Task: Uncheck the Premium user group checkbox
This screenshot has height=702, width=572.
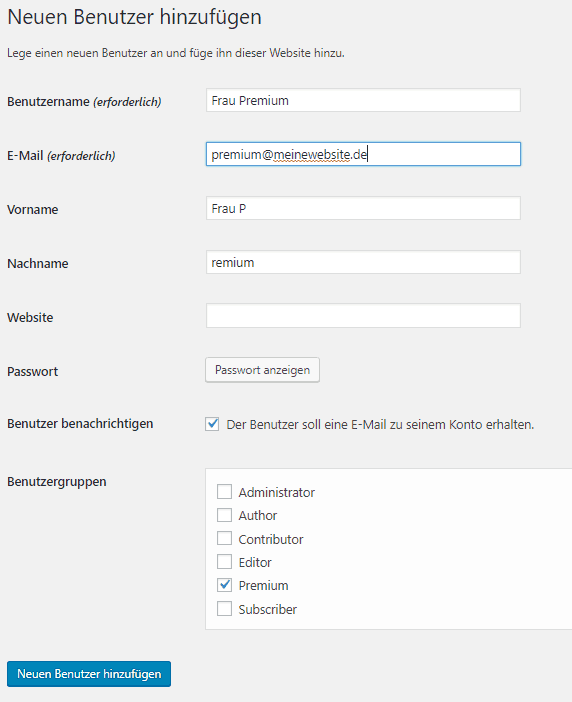Action: pyautogui.click(x=224, y=585)
